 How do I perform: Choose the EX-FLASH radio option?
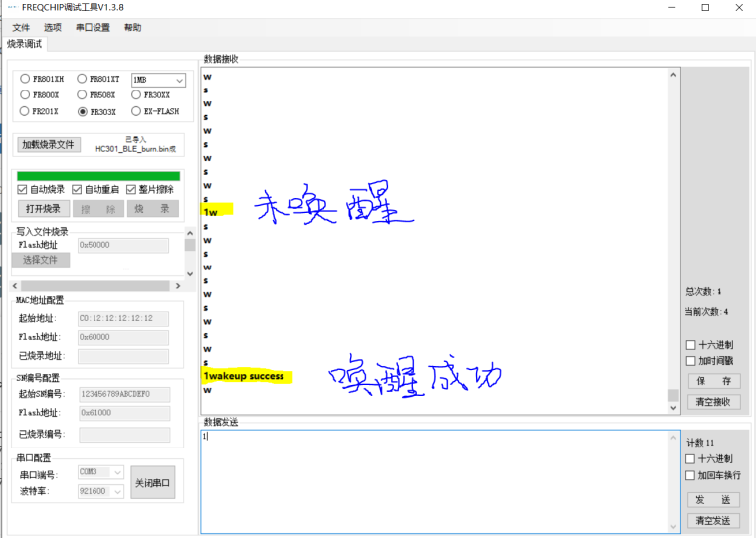(136, 112)
